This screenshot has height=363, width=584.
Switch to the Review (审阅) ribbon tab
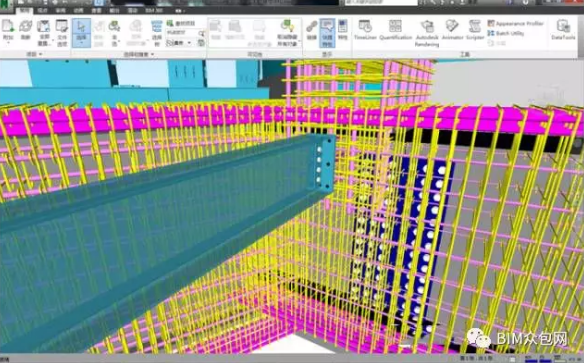(x=61, y=10)
